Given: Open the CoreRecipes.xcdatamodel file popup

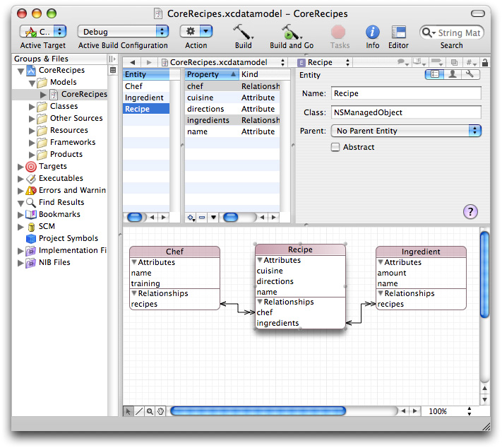Looking at the screenshot, I should [x=223, y=62].
